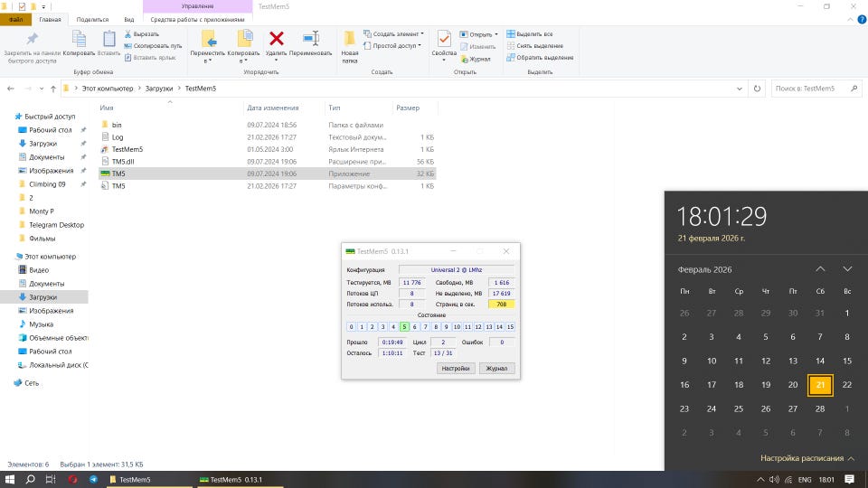Go to previous month in calendar
Screen dimensions: 868x488
point(820,269)
